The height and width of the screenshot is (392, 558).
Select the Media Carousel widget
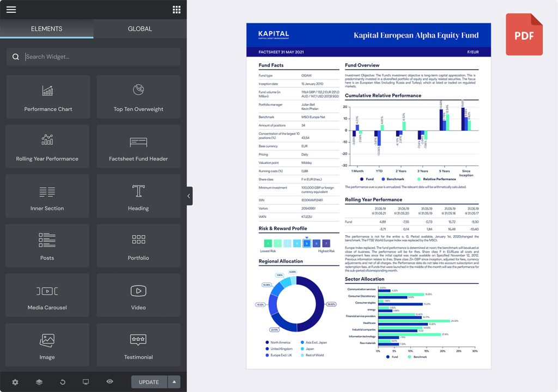(x=47, y=295)
